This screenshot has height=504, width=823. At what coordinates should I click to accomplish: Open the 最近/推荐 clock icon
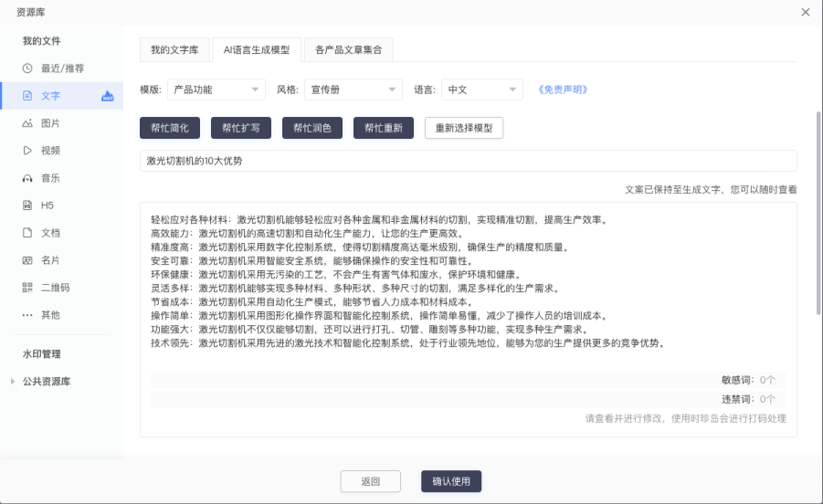[27, 68]
